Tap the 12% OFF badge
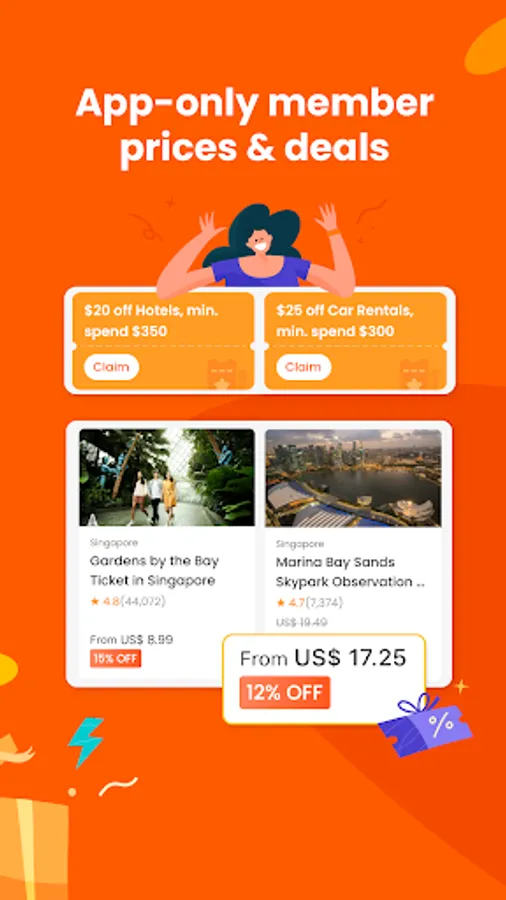The image size is (506, 900). (285, 692)
